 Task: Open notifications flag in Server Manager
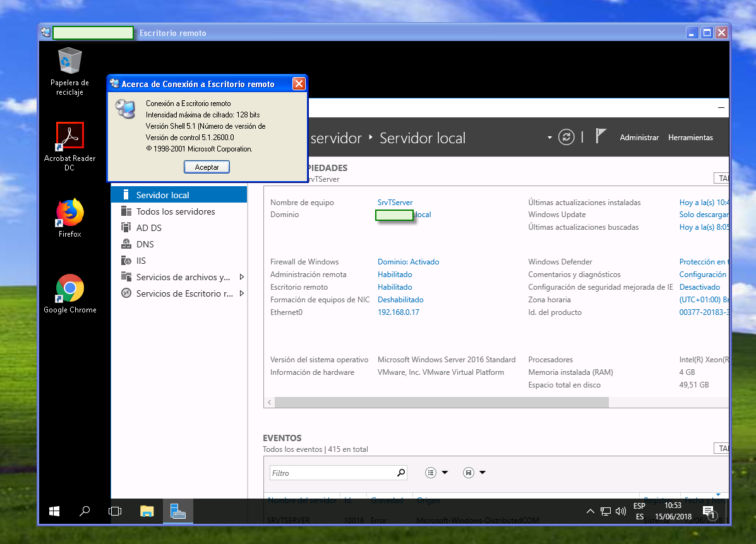[x=600, y=136]
